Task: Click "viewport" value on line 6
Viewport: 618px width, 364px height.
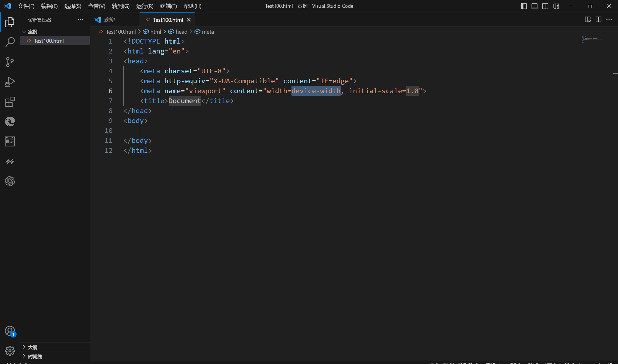Action: click(205, 91)
